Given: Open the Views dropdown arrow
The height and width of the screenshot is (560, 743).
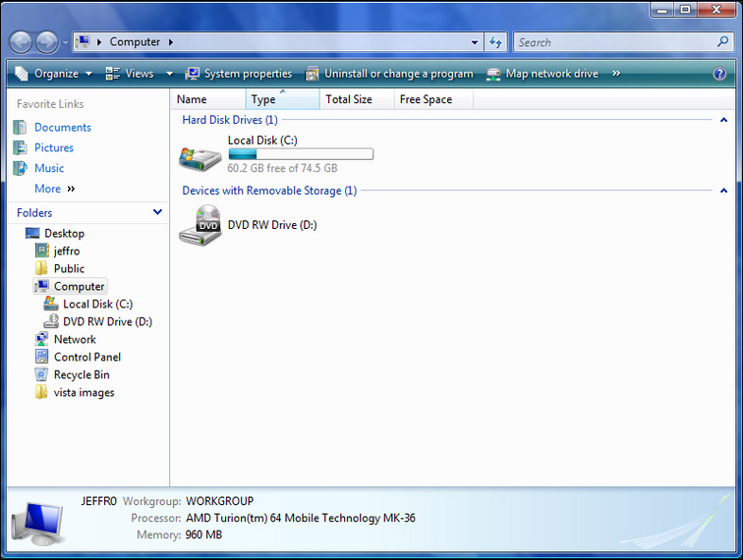Looking at the screenshot, I should coord(169,74).
